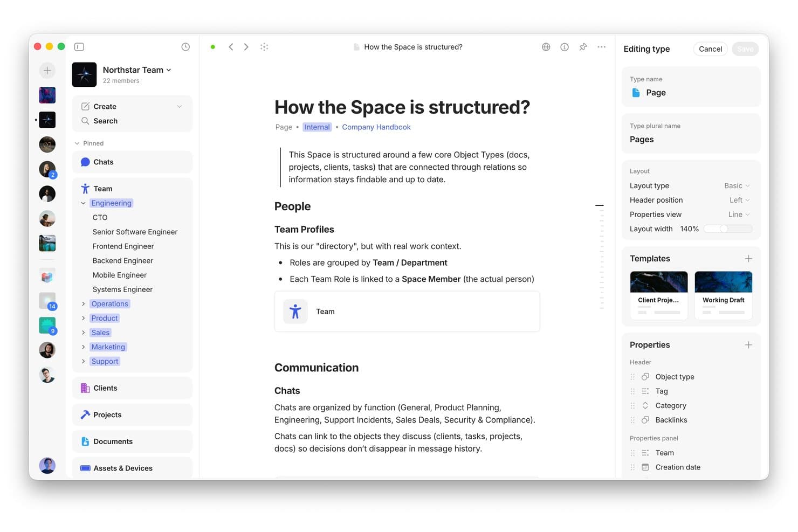798x532 pixels.
Task: Edit the Type plural name field
Action: click(691, 134)
